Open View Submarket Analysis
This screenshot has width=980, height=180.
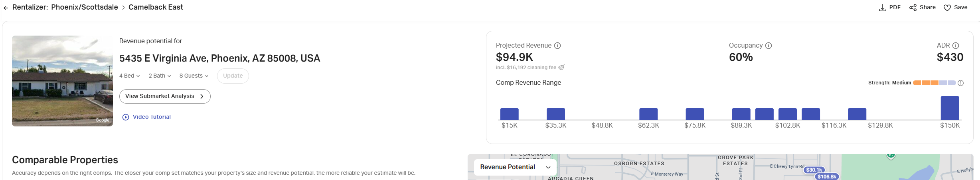[165, 96]
